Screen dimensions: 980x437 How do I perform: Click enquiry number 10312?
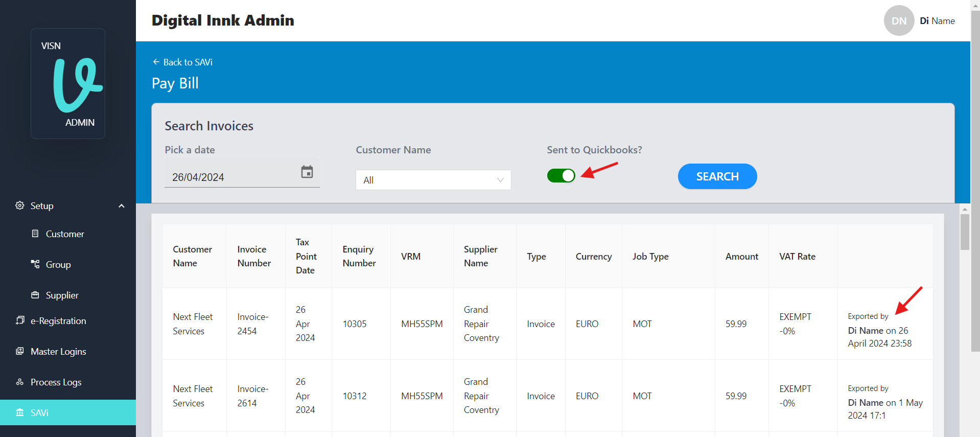[x=355, y=396]
